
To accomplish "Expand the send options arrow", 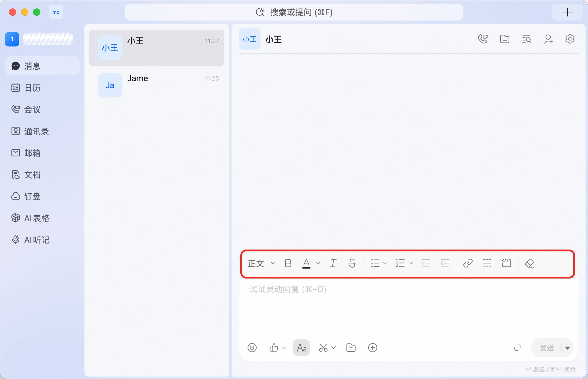I will tap(567, 348).
